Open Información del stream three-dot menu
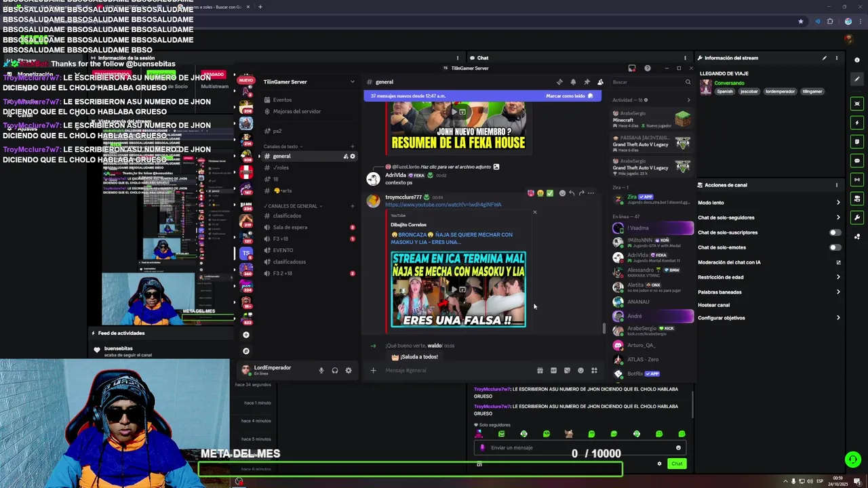 837,58
